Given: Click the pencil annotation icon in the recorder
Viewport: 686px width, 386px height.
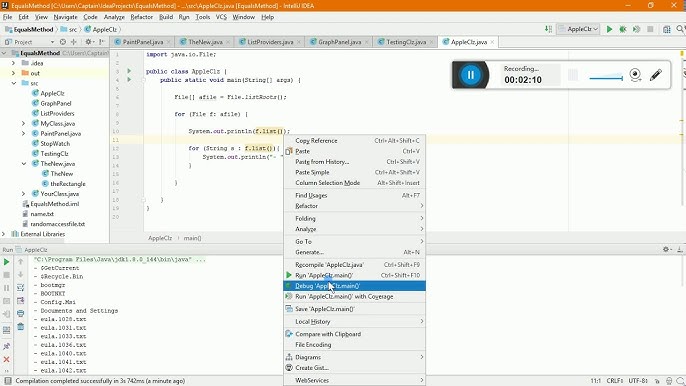Looking at the screenshot, I should click(655, 75).
